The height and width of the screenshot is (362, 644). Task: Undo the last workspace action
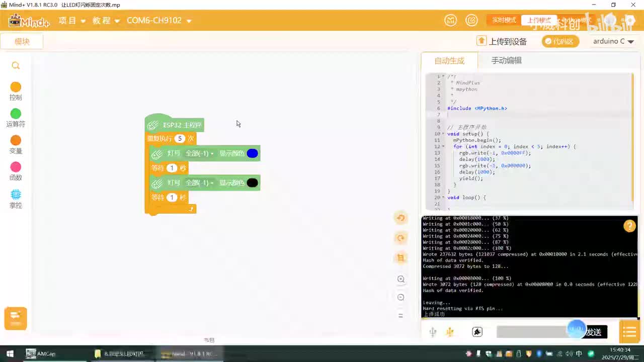coord(401,218)
